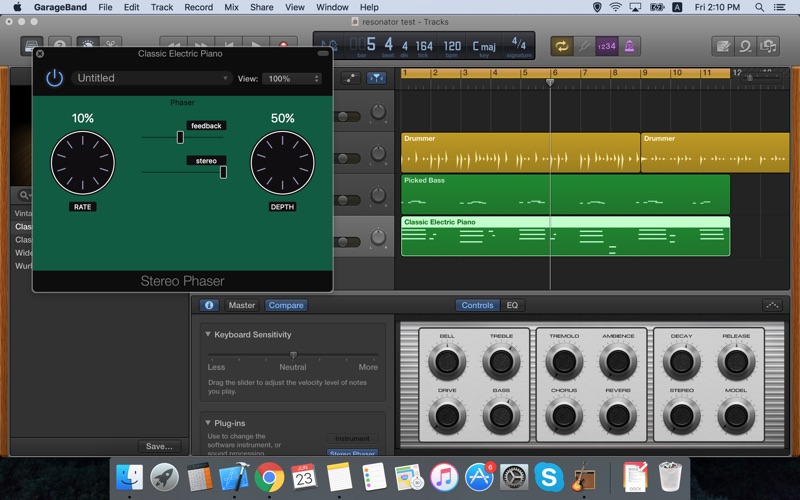Open iTunes from the Dock

tap(444, 478)
